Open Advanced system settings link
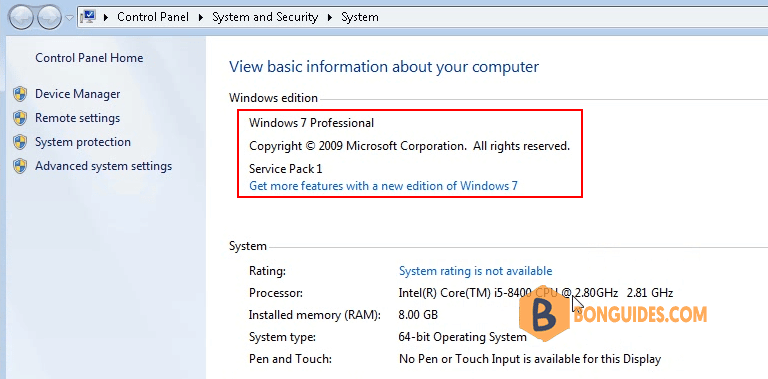The height and width of the screenshot is (379, 768). point(103,166)
